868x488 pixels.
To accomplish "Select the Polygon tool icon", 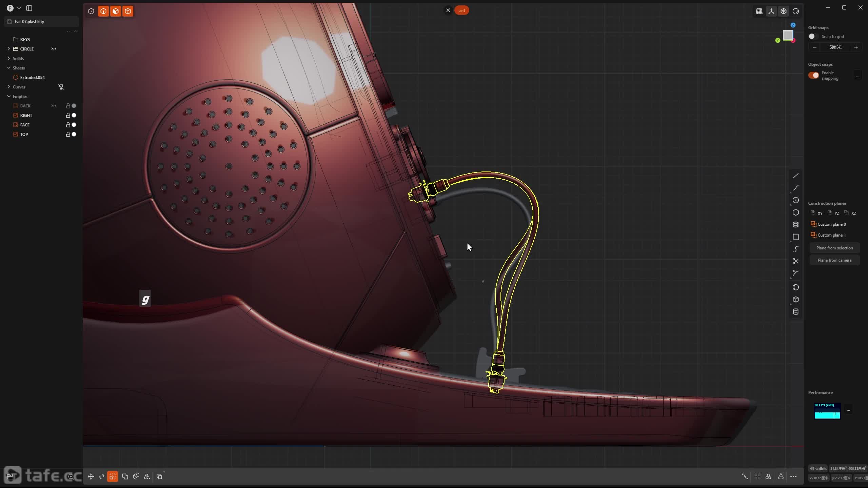I will [x=795, y=212].
